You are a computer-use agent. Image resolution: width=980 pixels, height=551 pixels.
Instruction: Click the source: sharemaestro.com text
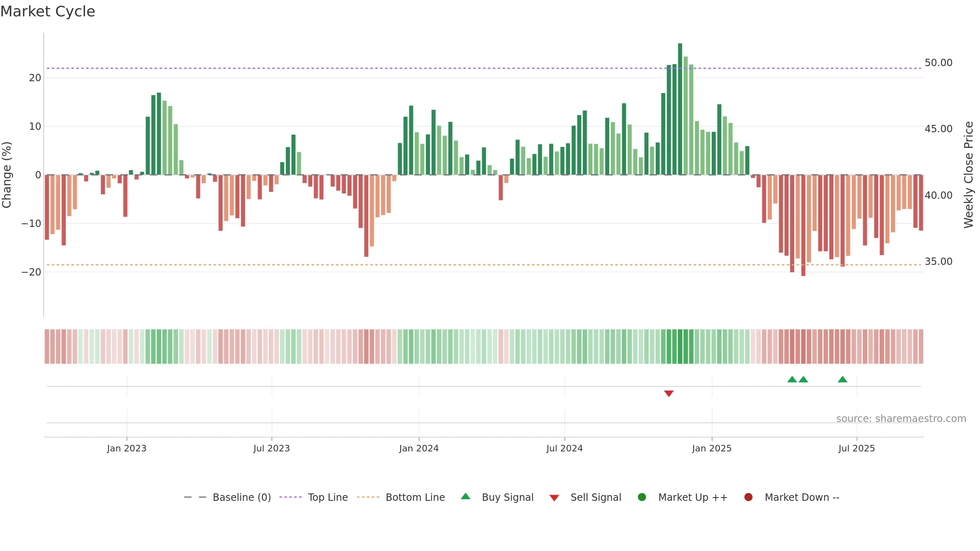click(901, 419)
